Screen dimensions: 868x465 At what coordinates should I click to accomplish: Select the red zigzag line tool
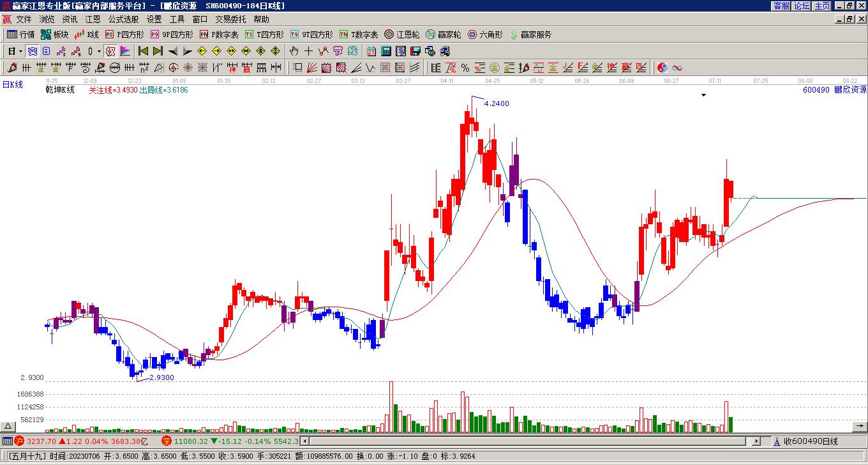324,51
